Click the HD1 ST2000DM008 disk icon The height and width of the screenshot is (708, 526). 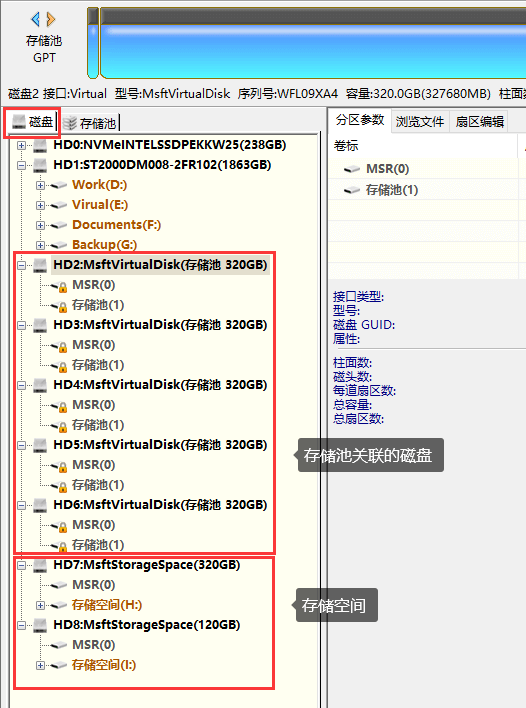[x=40, y=165]
